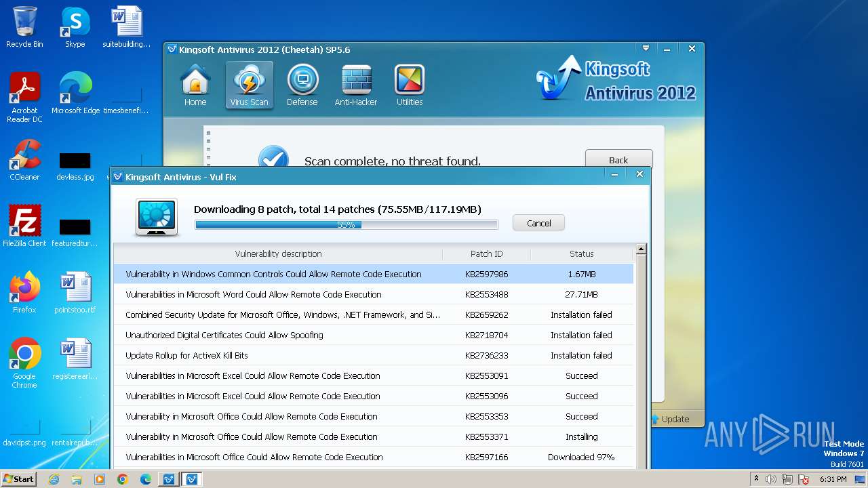Click the taskbar clock showing 6:31 PM

(833, 479)
